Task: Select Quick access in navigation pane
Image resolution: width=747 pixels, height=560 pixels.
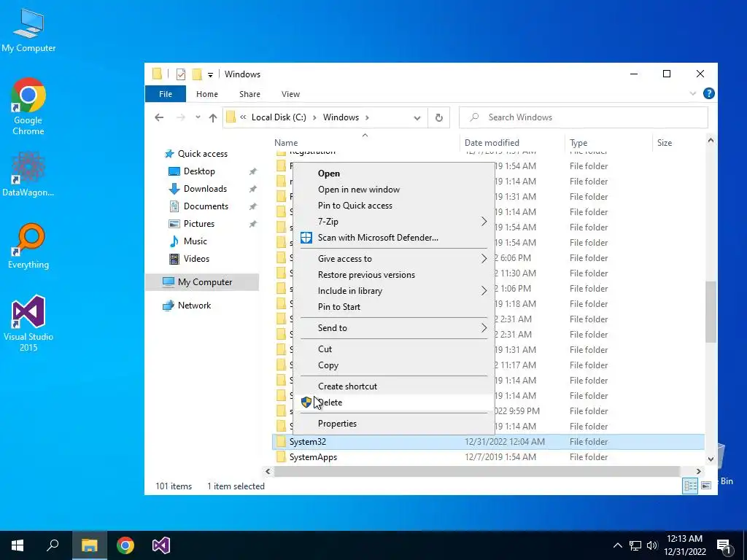Action: point(203,154)
